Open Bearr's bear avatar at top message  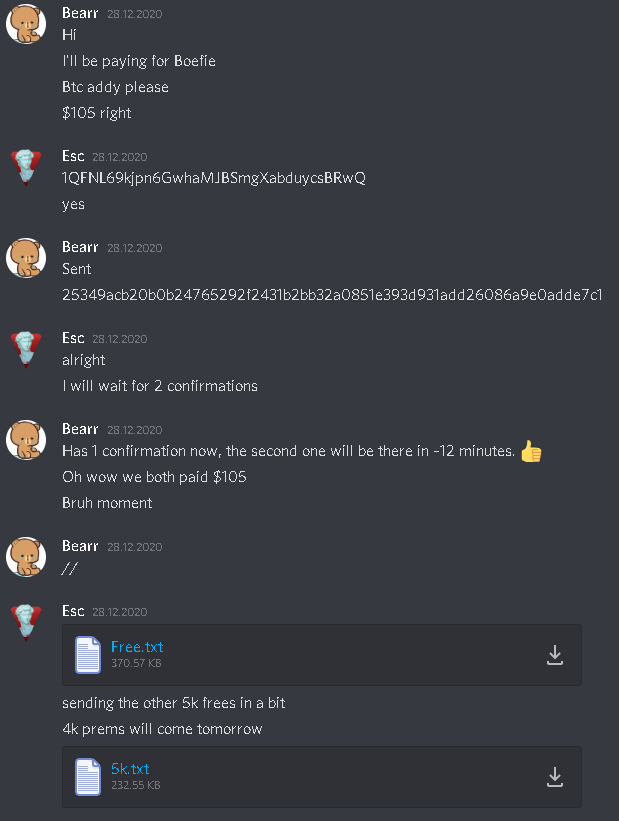(26, 24)
